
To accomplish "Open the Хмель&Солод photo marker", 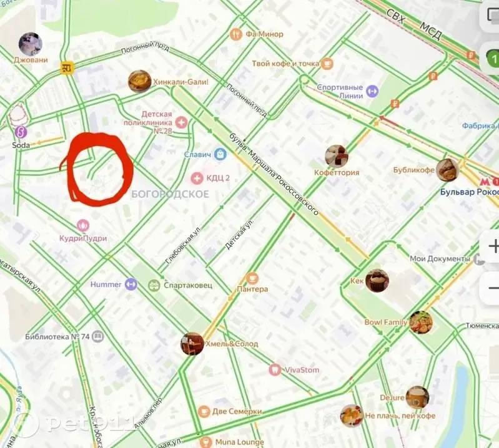I will [x=192, y=344].
